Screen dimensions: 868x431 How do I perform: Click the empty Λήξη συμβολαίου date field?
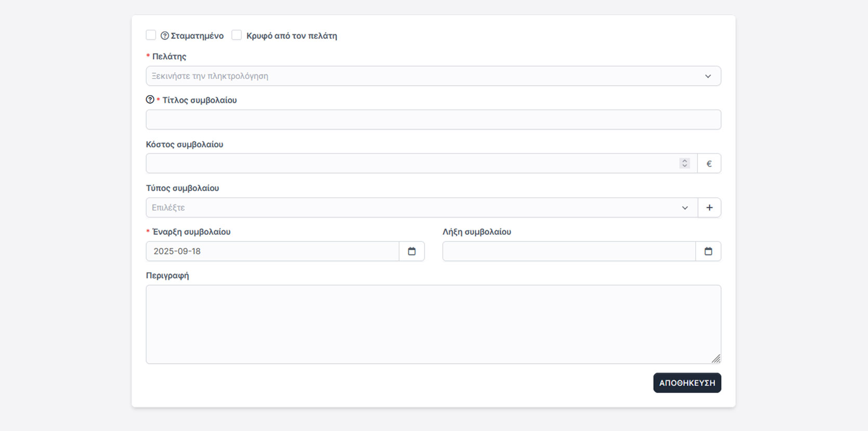569,251
